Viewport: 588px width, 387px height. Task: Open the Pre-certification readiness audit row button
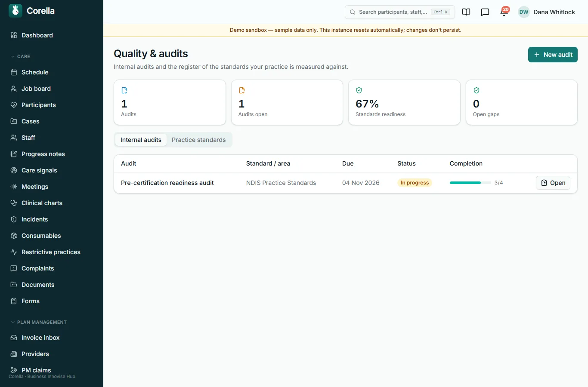click(553, 183)
